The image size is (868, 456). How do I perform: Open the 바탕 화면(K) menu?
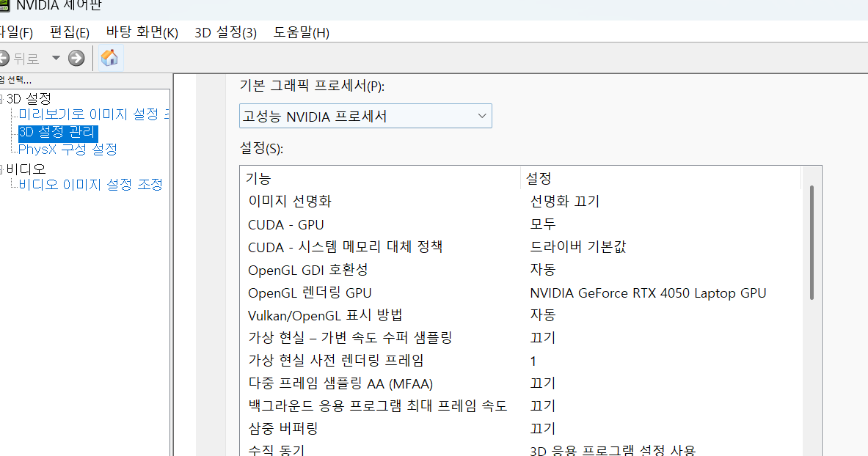coord(142,33)
